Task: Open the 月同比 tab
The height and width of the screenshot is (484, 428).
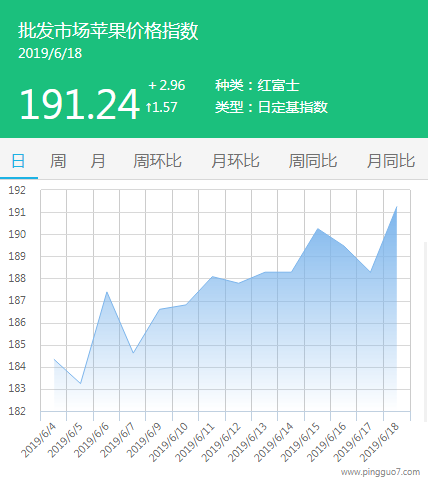Action: [391, 161]
